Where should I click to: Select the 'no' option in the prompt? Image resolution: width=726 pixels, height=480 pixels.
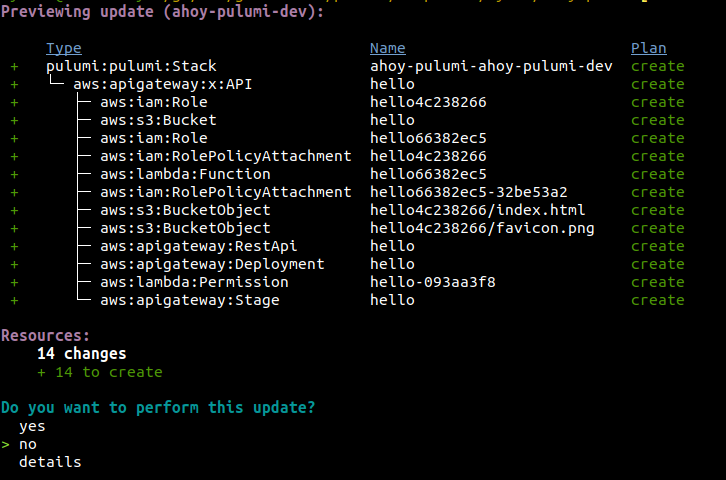28,445
